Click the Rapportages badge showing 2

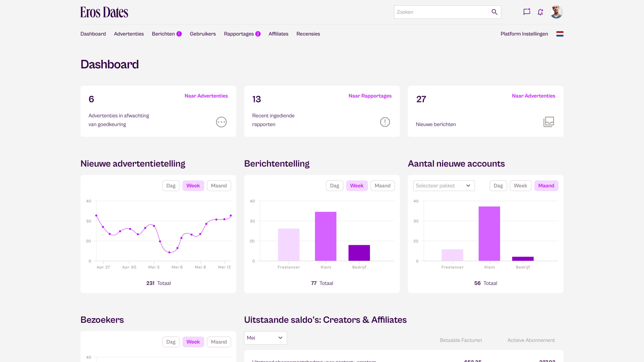pyautogui.click(x=258, y=34)
